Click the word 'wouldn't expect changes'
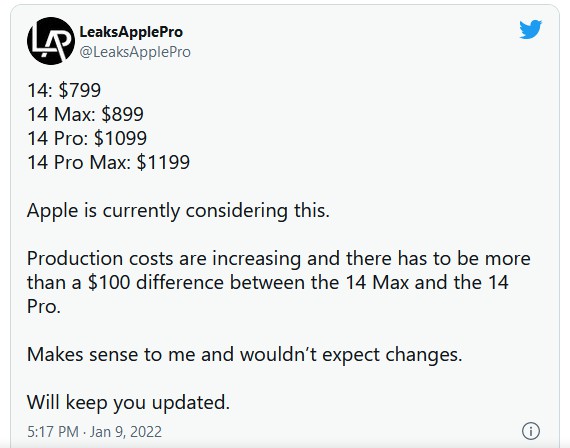This screenshot has height=448, width=570. tap(351, 355)
